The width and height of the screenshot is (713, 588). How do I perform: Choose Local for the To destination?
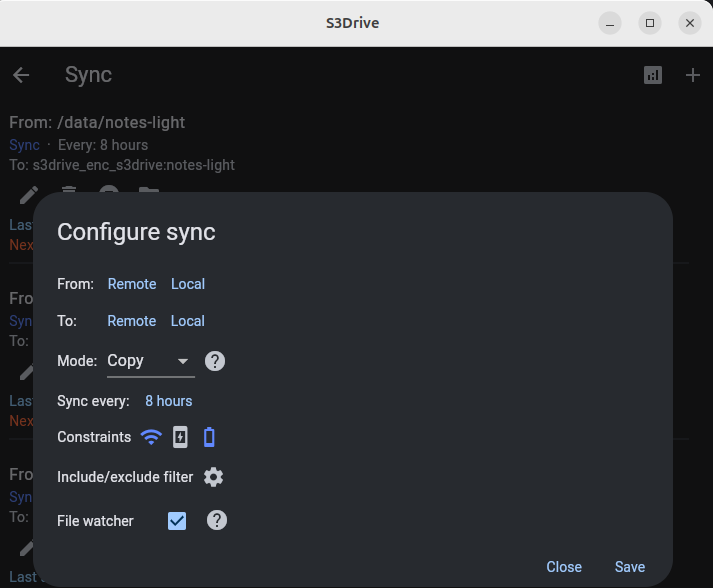coord(188,321)
